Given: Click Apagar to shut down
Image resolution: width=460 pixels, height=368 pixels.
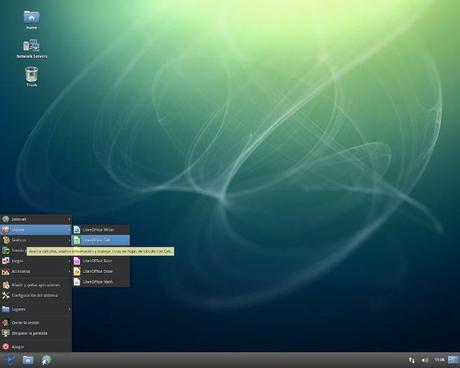Looking at the screenshot, I should point(36,347).
